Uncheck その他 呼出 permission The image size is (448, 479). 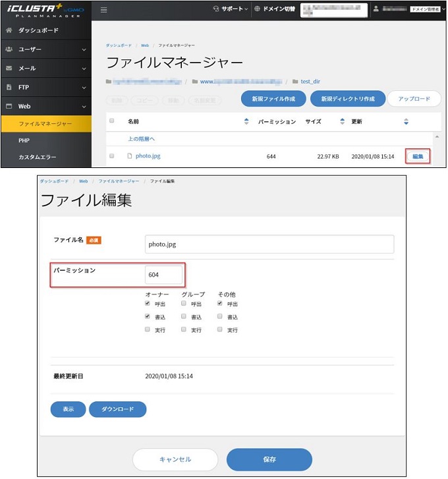(219, 303)
